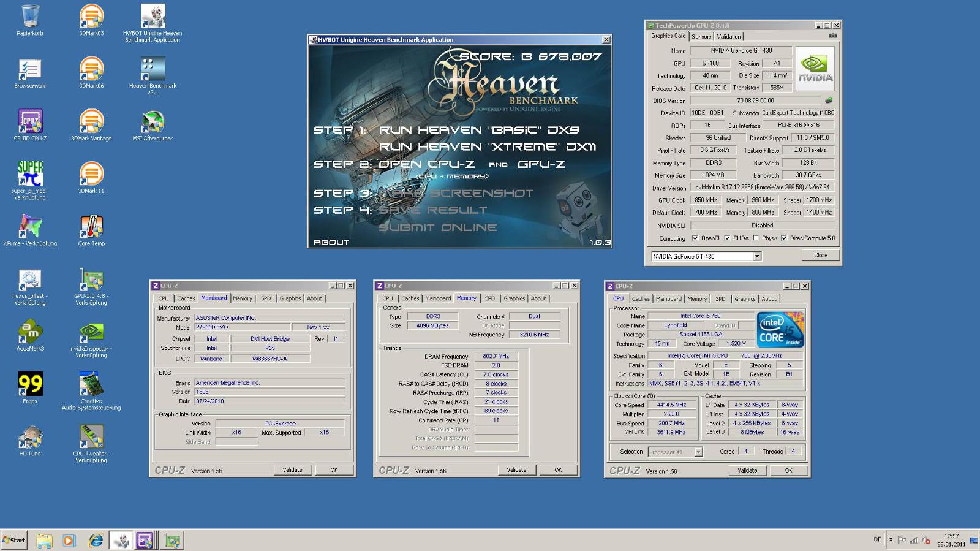Click the Start button
The height and width of the screenshot is (551, 980).
point(14,540)
